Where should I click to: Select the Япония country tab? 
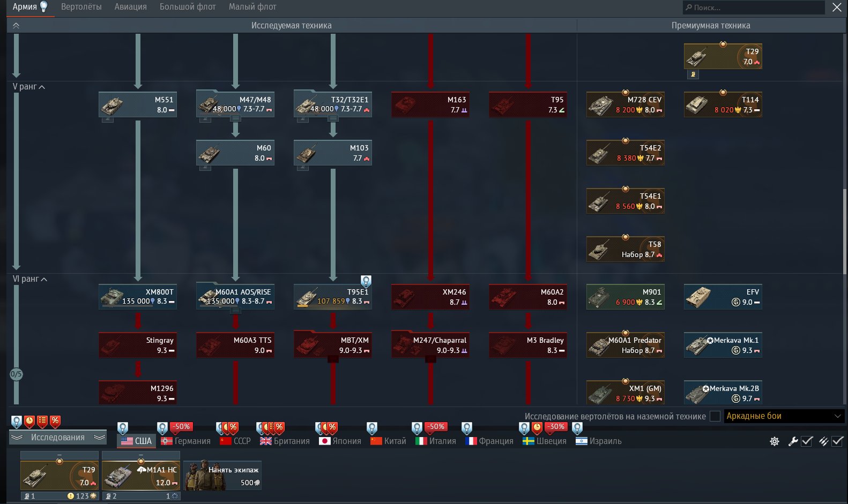(340, 441)
